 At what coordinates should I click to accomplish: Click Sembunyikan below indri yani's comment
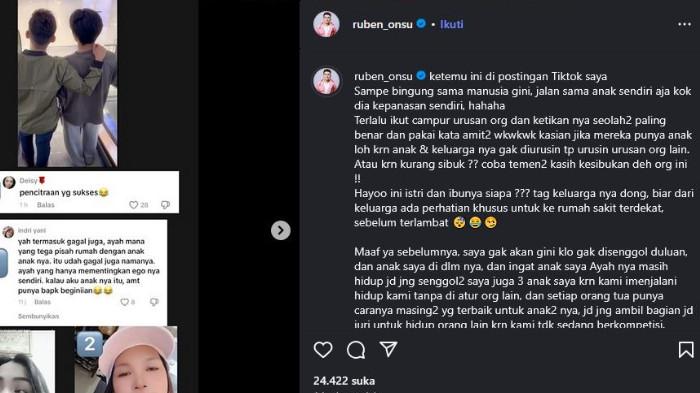38,316
